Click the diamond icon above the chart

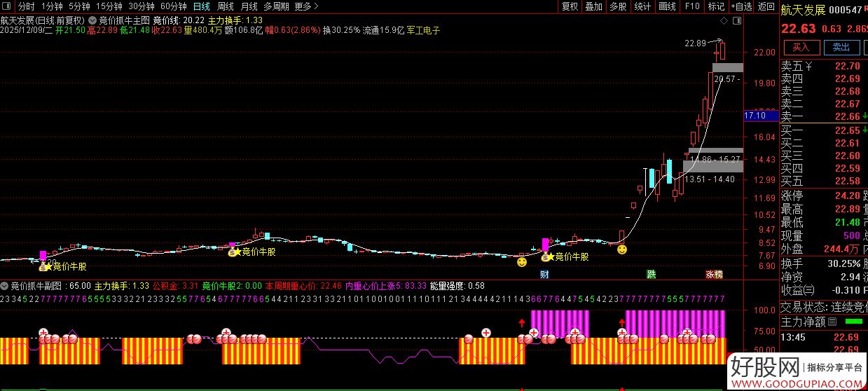point(726,20)
